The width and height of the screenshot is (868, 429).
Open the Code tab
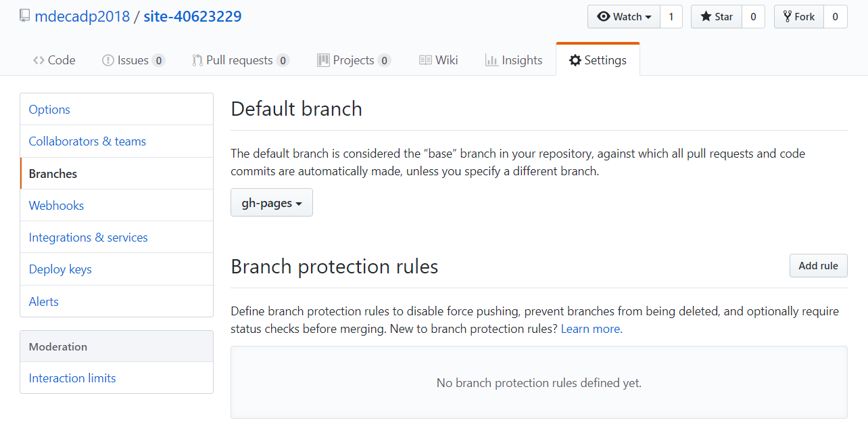coord(54,60)
